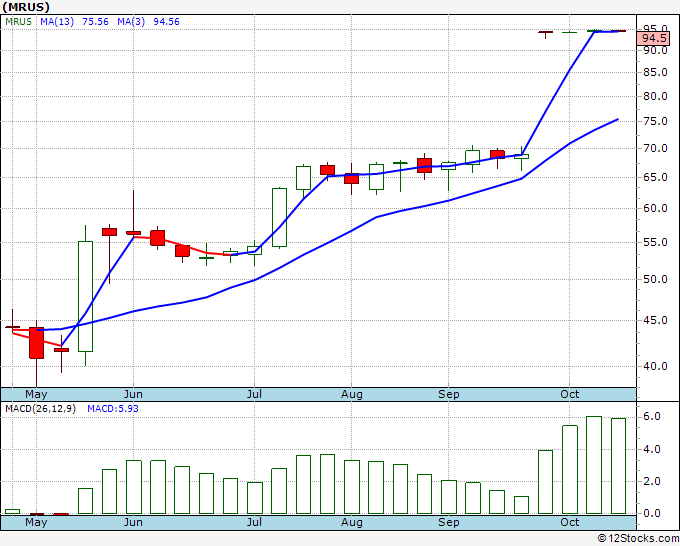680x546 pixels.
Task: Click the 65.0 price axis label
Action: [655, 177]
